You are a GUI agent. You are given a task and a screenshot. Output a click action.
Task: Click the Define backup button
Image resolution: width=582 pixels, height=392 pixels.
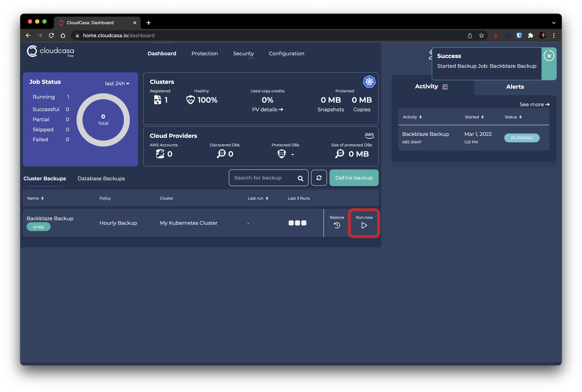(x=354, y=178)
